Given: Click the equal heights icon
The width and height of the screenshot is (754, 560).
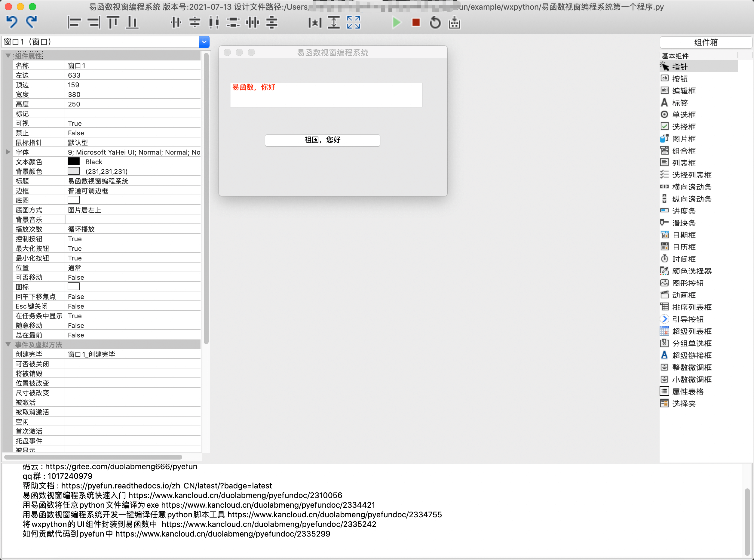Looking at the screenshot, I should click(x=233, y=23).
